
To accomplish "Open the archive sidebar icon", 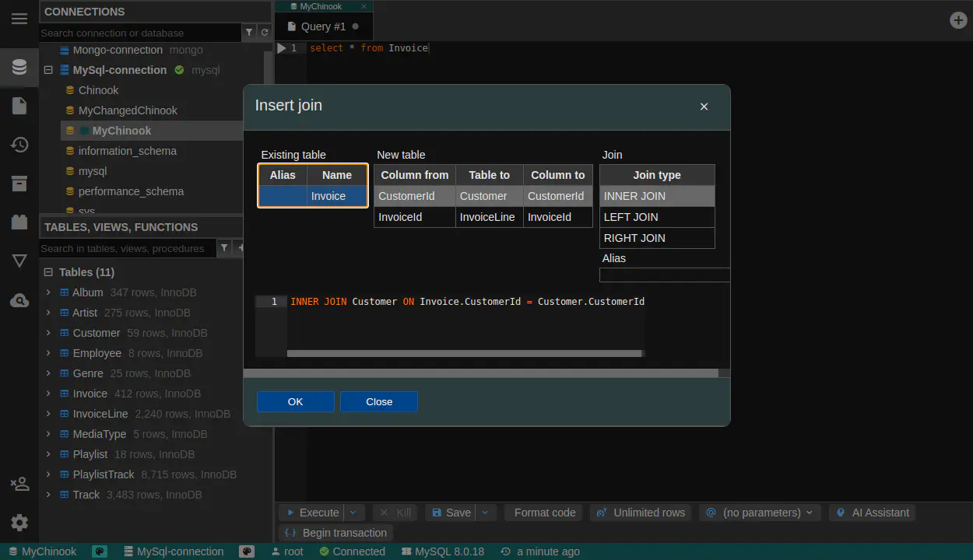I will pyautogui.click(x=19, y=184).
